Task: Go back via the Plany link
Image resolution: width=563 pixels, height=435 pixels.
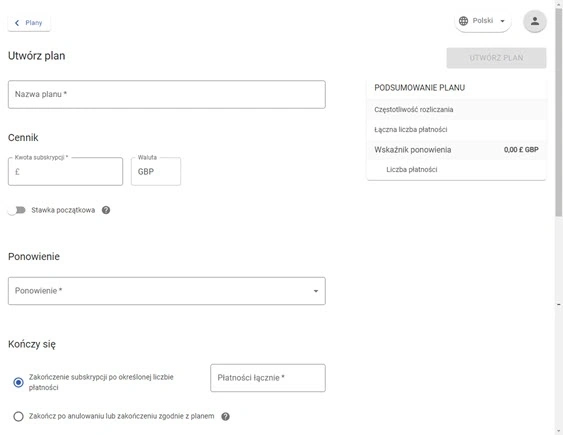Action: [x=29, y=23]
